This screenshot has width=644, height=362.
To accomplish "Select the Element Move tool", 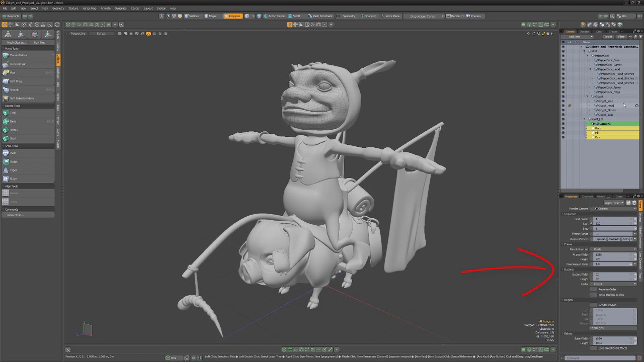I will click(x=19, y=55).
